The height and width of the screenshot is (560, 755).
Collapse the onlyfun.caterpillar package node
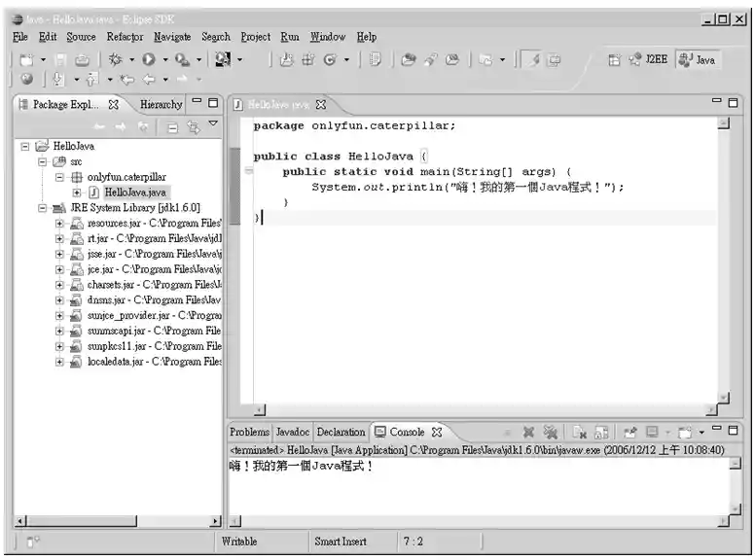(x=59, y=177)
